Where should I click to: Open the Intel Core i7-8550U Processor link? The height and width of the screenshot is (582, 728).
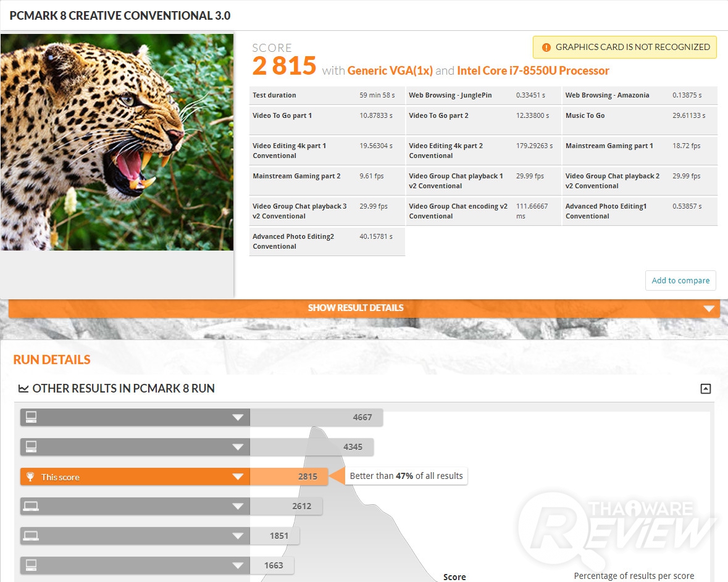(532, 70)
